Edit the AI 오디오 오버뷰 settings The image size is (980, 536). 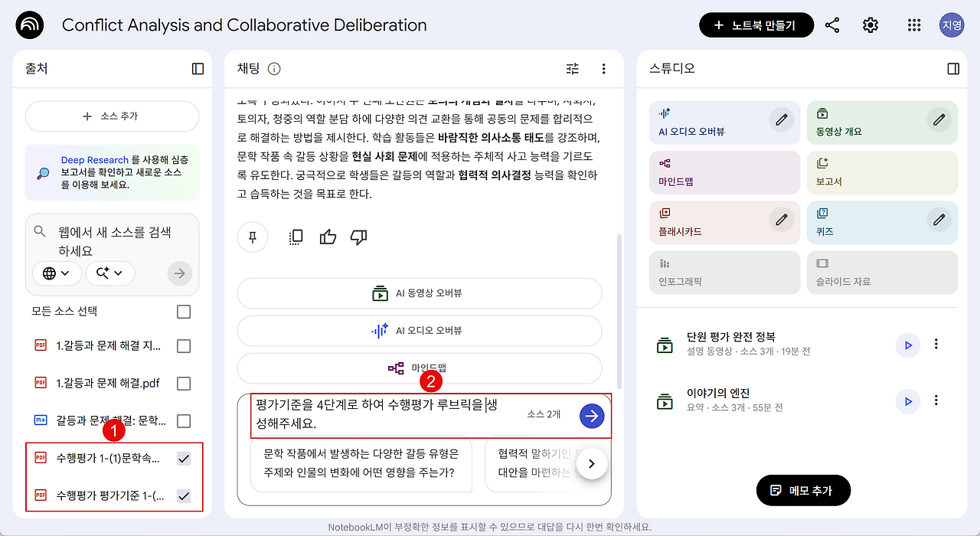click(781, 119)
